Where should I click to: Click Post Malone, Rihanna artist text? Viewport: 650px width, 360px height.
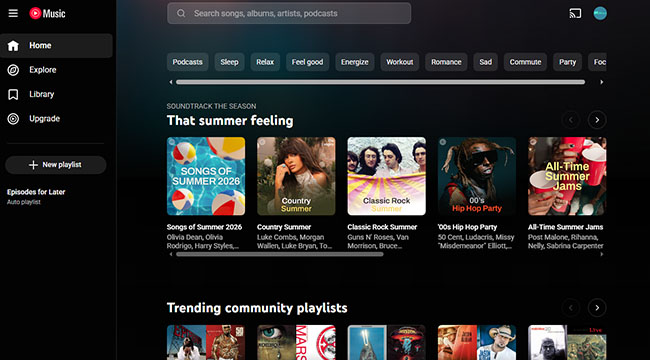click(566, 242)
